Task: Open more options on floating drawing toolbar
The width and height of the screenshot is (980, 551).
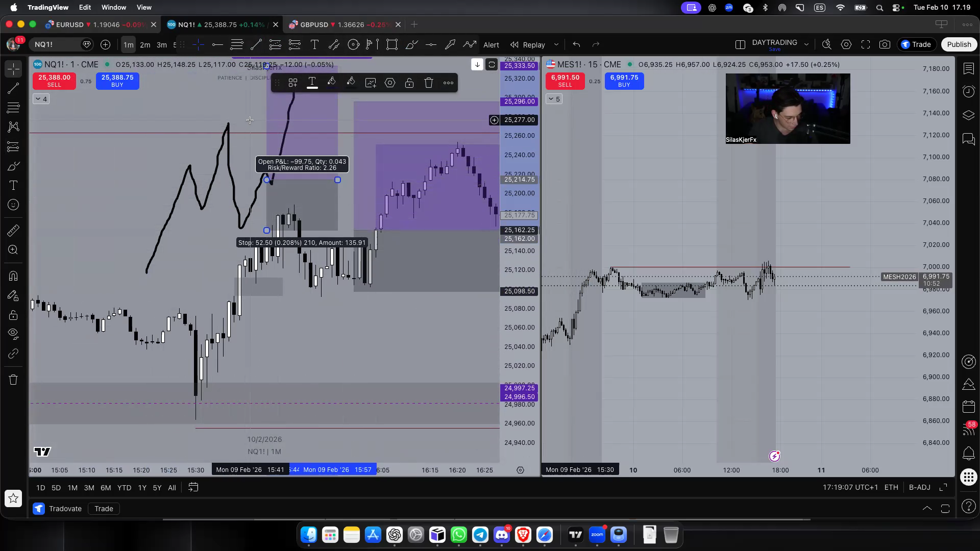Action: pyautogui.click(x=448, y=83)
